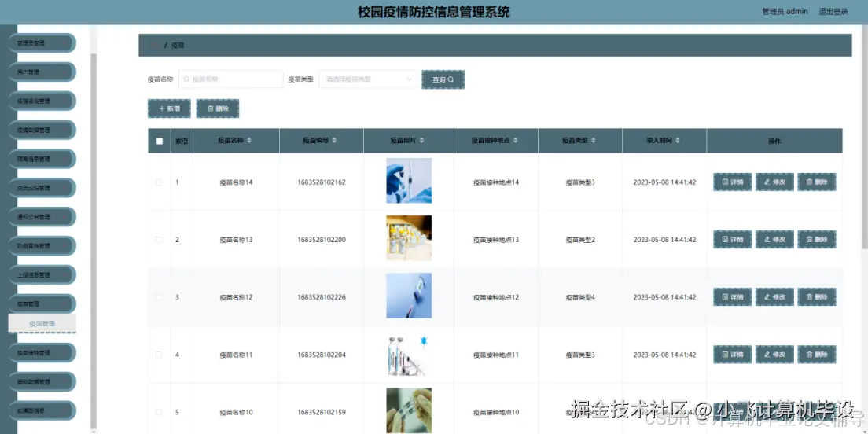Expand the 疫苗接种管理 sidebar menu

[x=42, y=352]
